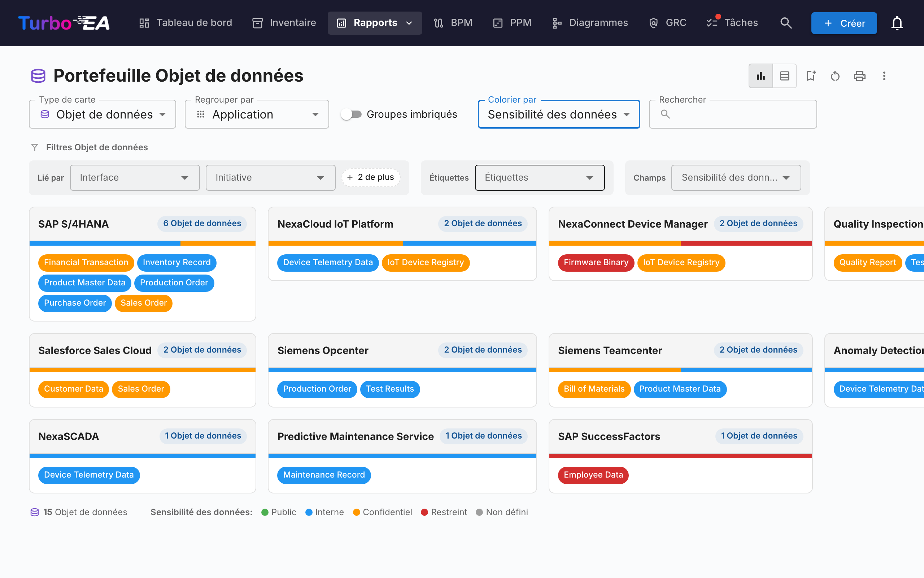
Task: Open the Initiative filter dropdown
Action: (x=270, y=177)
